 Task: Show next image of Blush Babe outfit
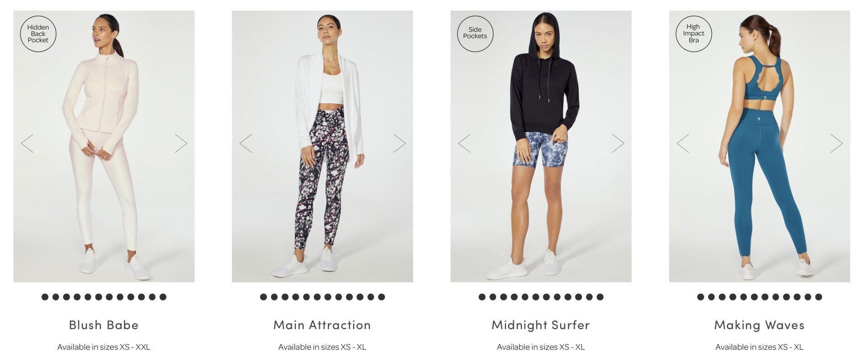(x=181, y=143)
